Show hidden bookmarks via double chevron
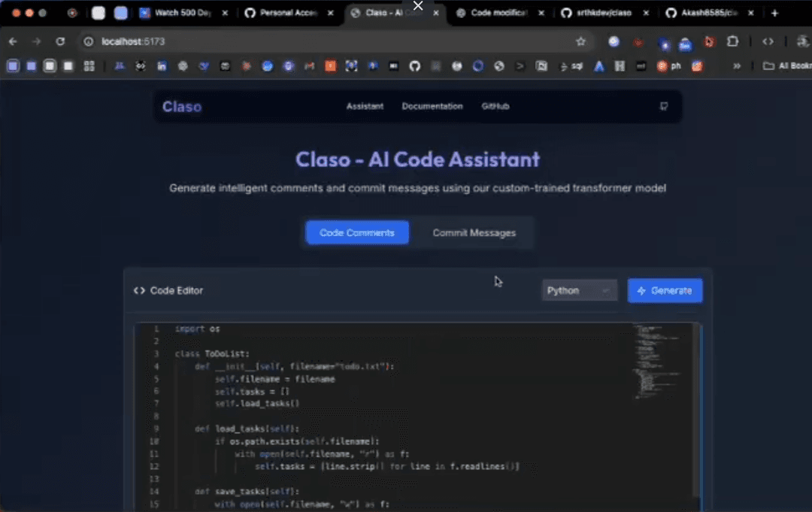 [736, 66]
